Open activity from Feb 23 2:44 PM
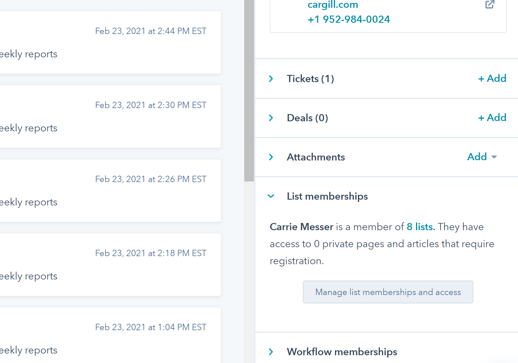Screen dimensions: 518x363 point(110,43)
